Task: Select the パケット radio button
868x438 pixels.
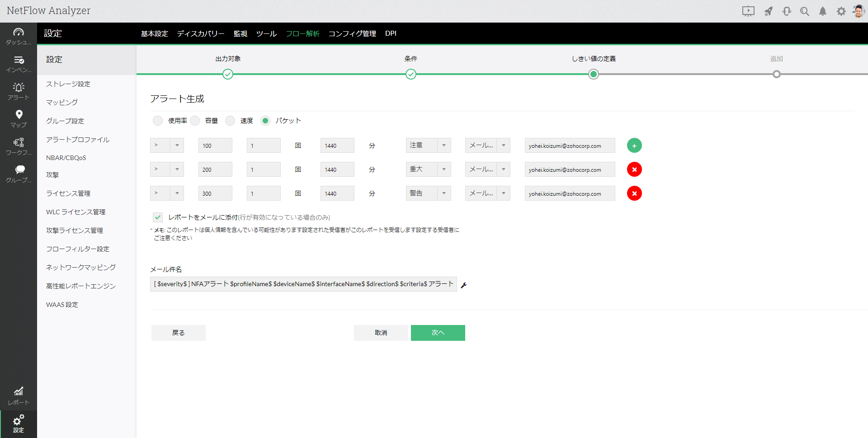Action: (x=265, y=121)
